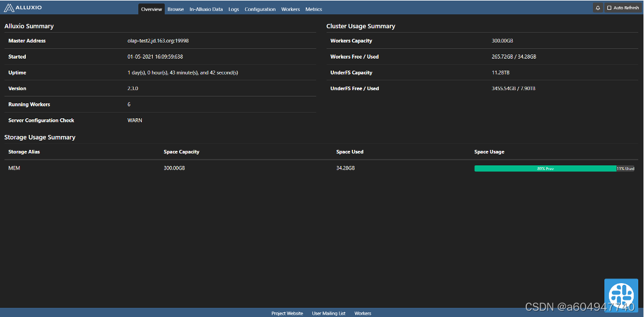
Task: Click the 'Space Used' column header
Action: tap(350, 152)
